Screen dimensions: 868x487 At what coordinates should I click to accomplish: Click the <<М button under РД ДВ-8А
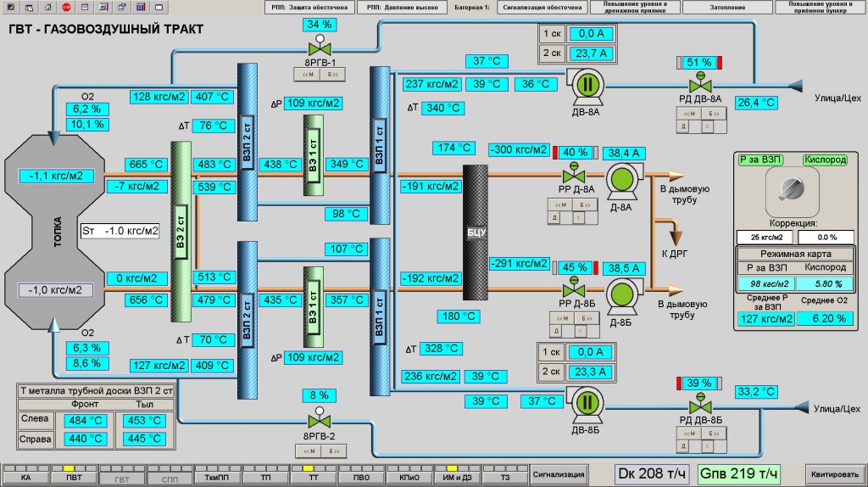click(689, 114)
